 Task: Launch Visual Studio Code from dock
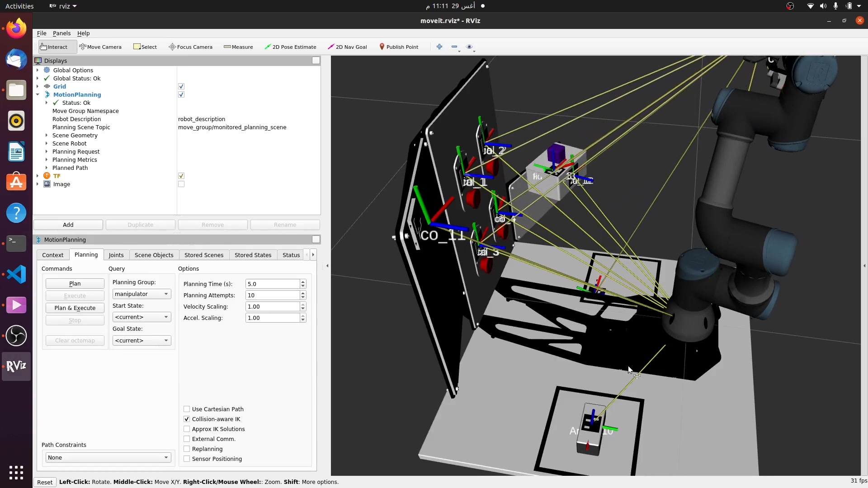click(x=16, y=274)
